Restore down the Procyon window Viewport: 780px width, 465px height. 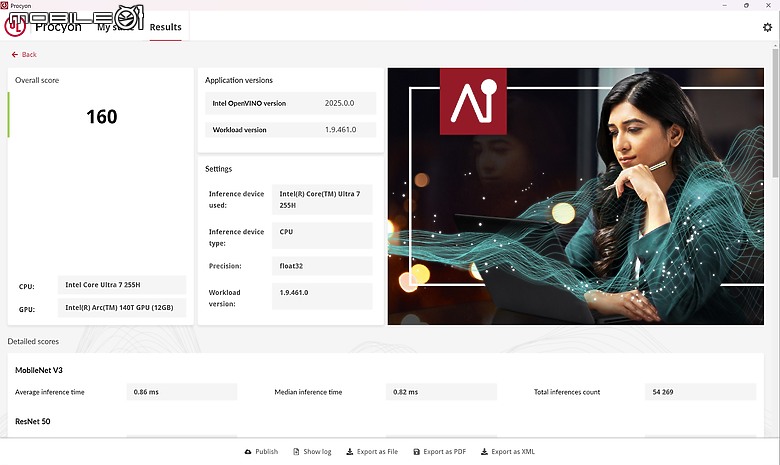(746, 5)
